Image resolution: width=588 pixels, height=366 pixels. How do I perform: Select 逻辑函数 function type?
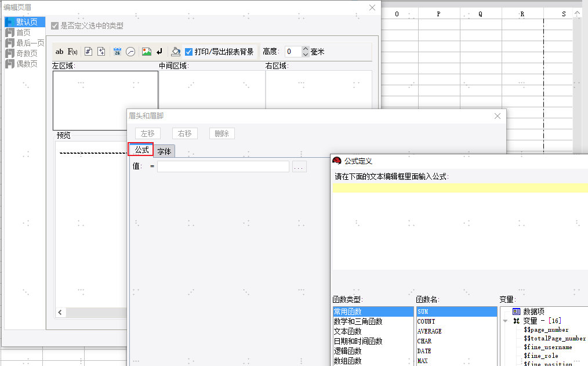(x=373, y=351)
